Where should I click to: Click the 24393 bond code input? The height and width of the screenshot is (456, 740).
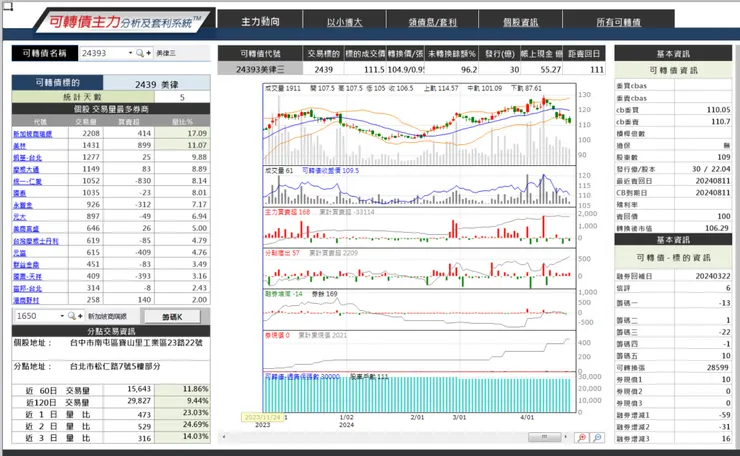tap(103, 53)
